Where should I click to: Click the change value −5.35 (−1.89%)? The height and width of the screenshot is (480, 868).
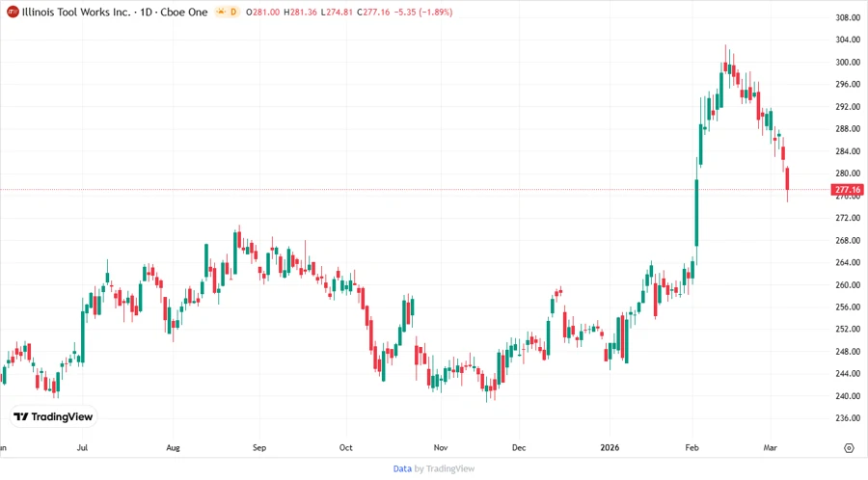(x=423, y=12)
